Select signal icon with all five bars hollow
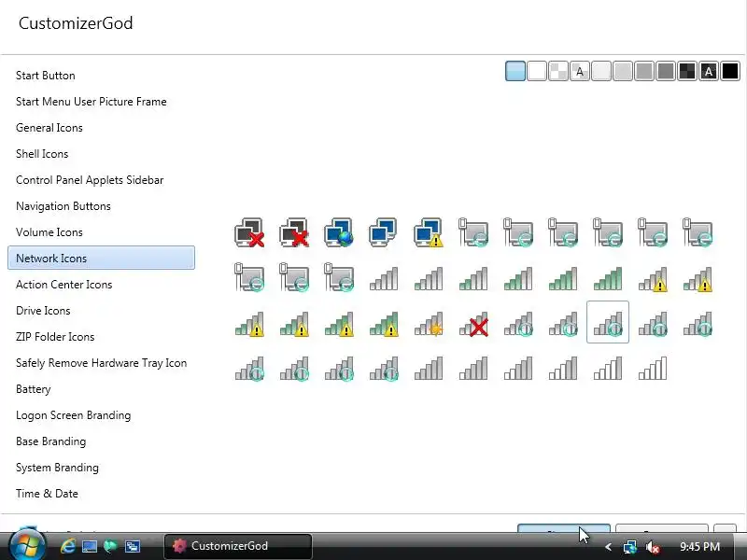 click(652, 368)
